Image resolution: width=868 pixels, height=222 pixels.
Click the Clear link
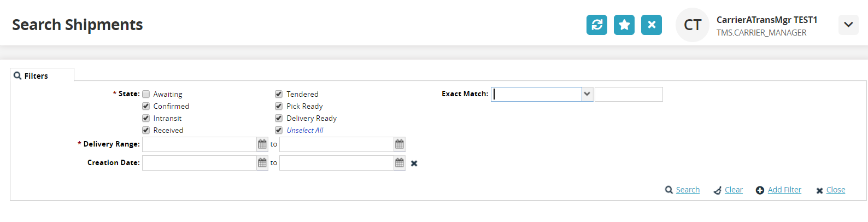click(734, 190)
